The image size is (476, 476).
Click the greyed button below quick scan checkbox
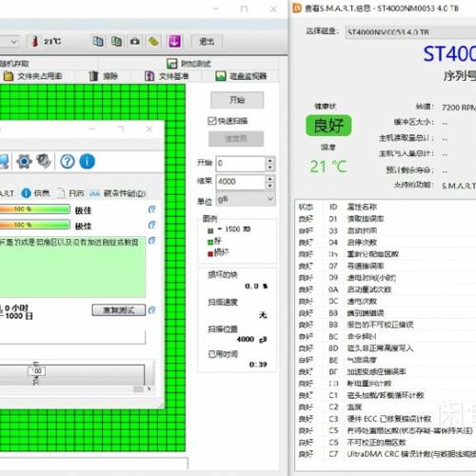[x=236, y=139]
